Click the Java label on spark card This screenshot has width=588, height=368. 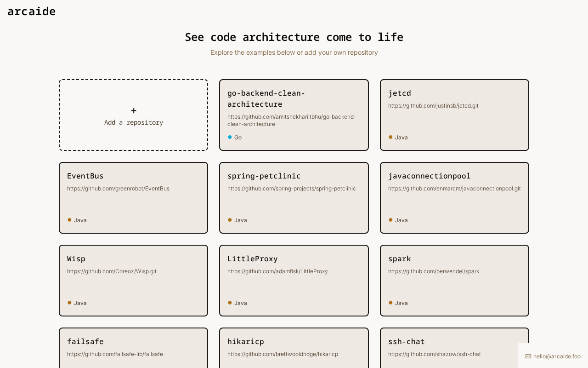pyautogui.click(x=401, y=303)
